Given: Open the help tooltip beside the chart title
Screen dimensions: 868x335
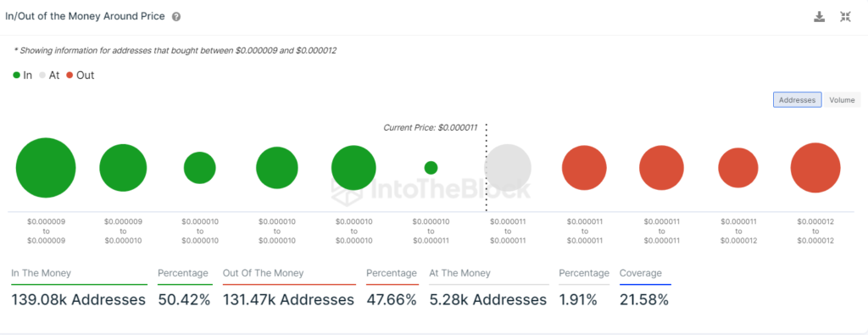Looking at the screenshot, I should pos(176,17).
